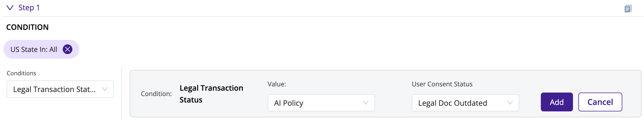Collapse Step 1 using the chevron arrow
644x120 pixels.
pos(10,8)
